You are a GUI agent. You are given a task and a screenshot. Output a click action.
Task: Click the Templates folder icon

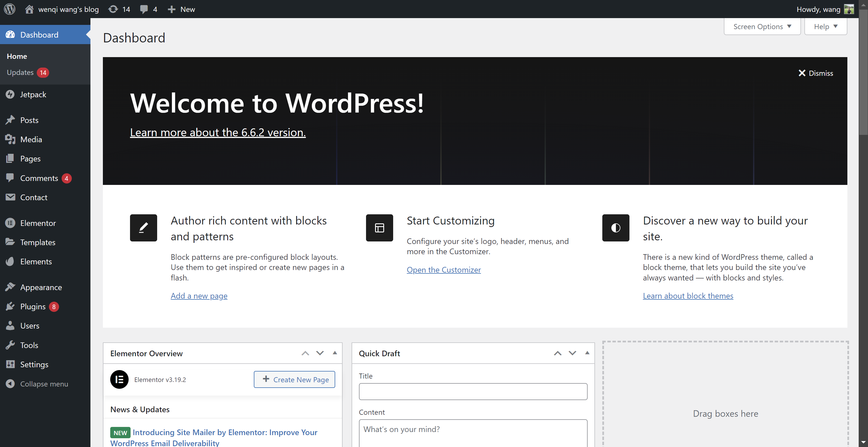click(x=10, y=242)
